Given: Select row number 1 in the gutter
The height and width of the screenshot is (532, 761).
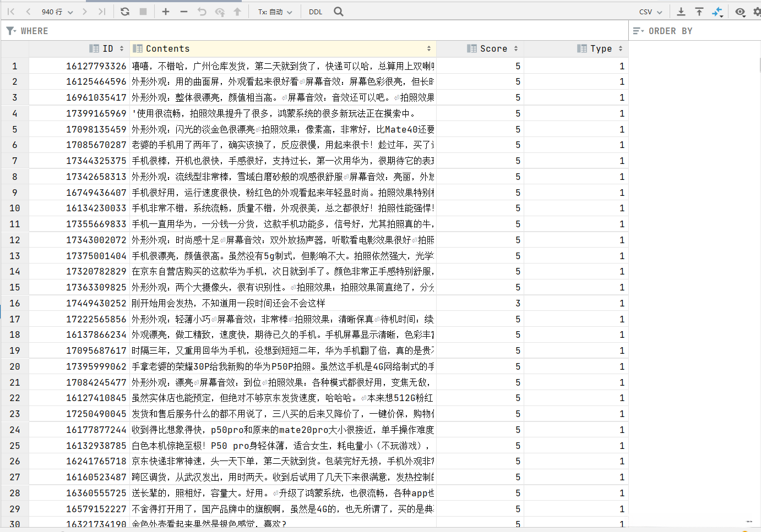Looking at the screenshot, I should [x=15, y=66].
